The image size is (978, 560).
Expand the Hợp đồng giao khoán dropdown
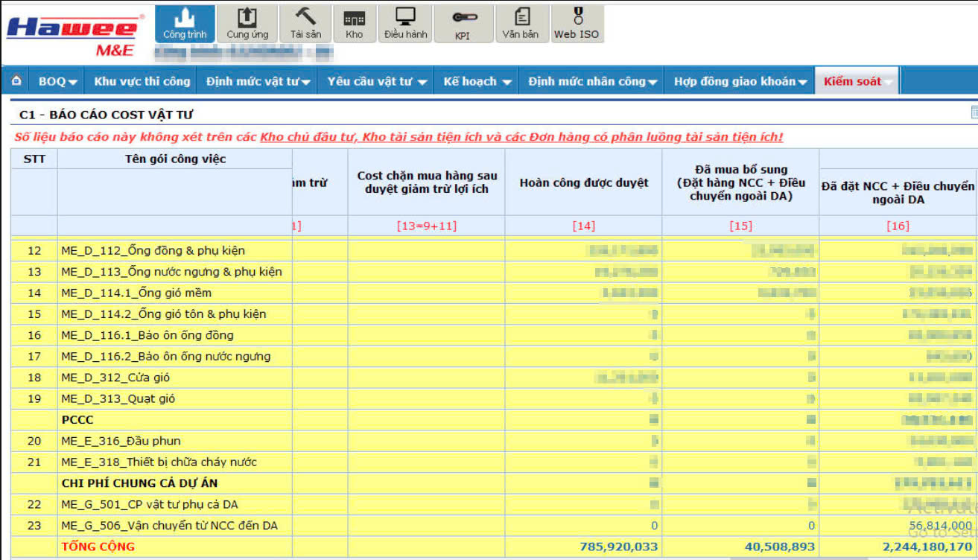point(740,82)
